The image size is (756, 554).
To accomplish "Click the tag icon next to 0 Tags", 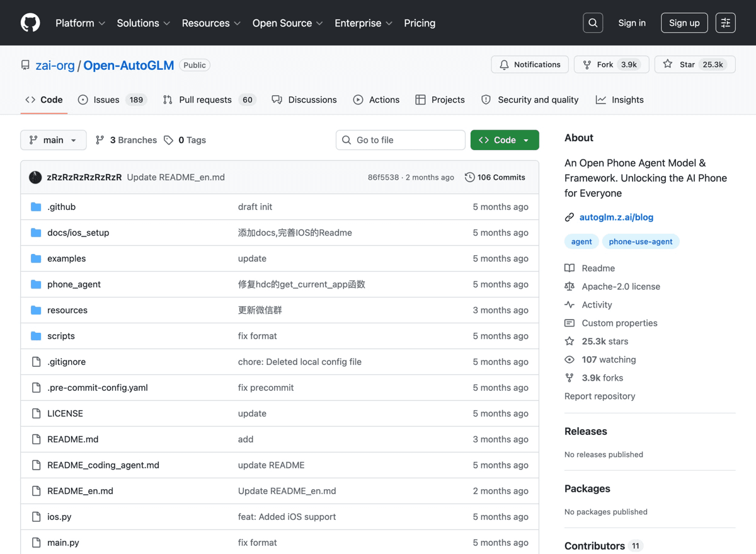I will coord(168,140).
